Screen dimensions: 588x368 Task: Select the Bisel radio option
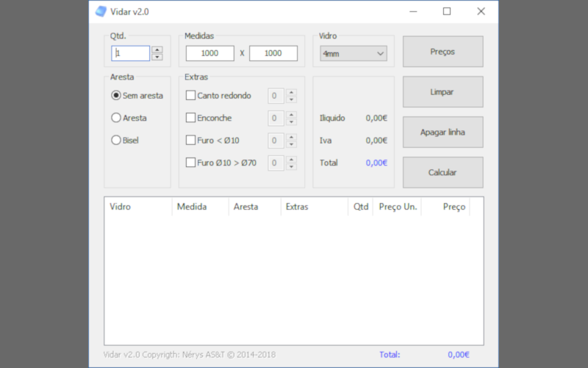click(116, 140)
